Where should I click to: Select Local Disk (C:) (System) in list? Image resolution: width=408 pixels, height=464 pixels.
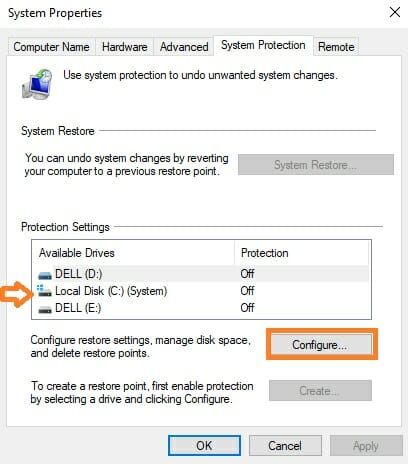tap(202, 291)
